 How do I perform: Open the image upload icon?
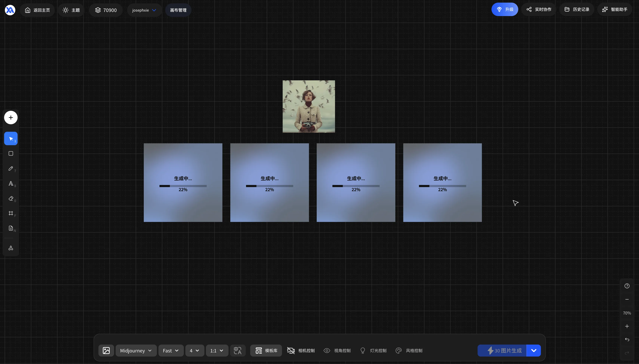[x=106, y=351]
